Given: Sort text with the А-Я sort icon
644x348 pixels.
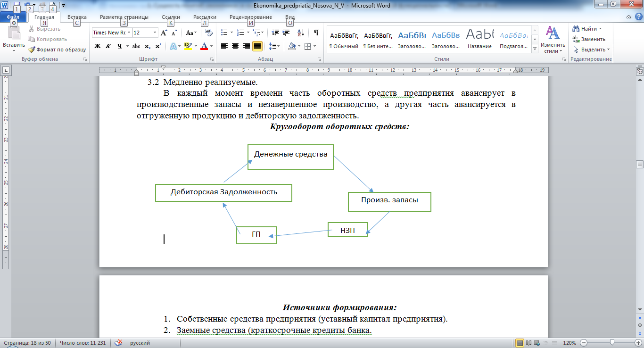Looking at the screenshot, I should coord(300,33).
